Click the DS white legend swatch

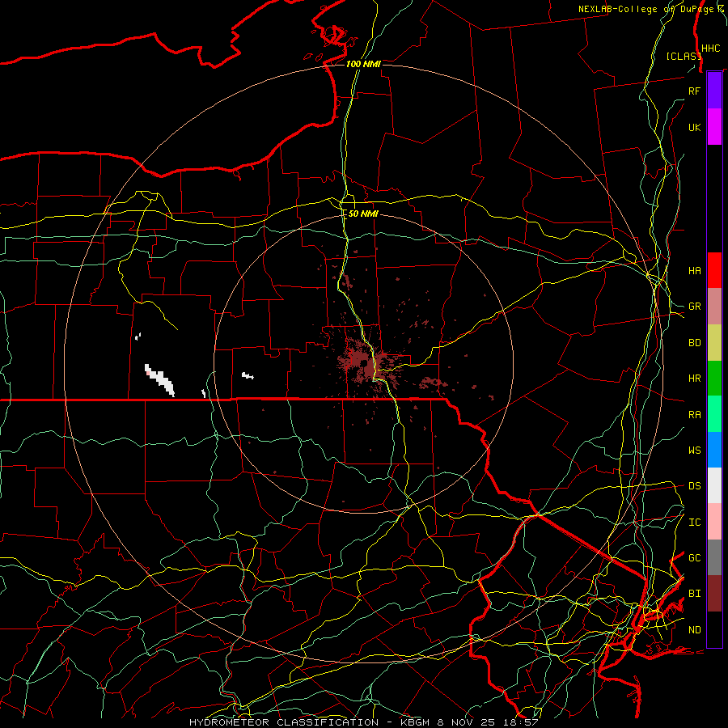point(714,485)
